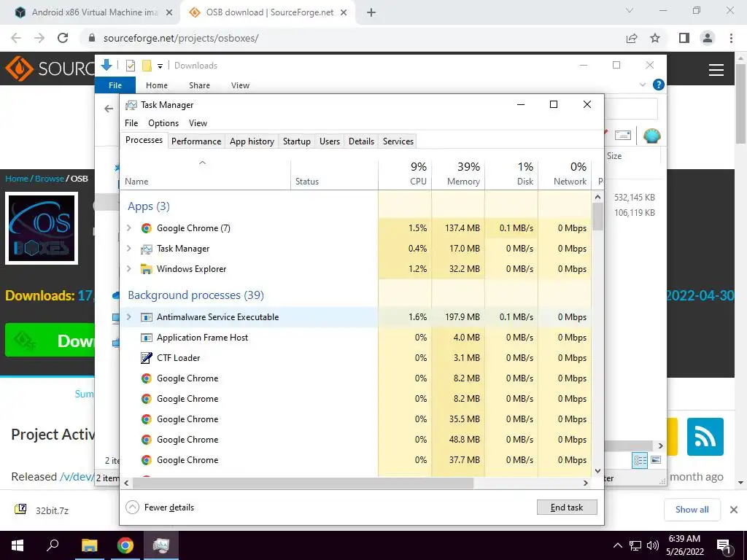Open Task Manager File menu
Image resolution: width=747 pixels, height=560 pixels.
pos(131,123)
